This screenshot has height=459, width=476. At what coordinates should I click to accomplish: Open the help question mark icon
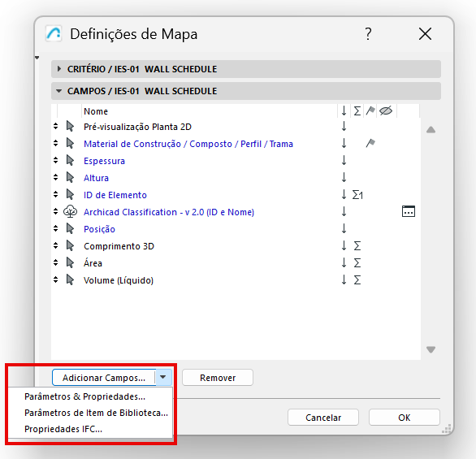pyautogui.click(x=368, y=33)
